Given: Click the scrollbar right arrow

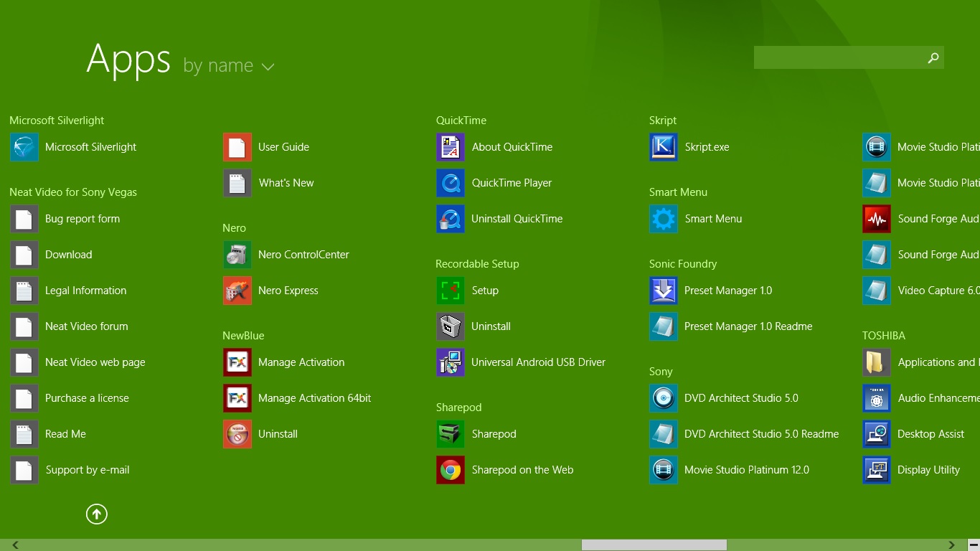Looking at the screenshot, I should pyautogui.click(x=952, y=545).
